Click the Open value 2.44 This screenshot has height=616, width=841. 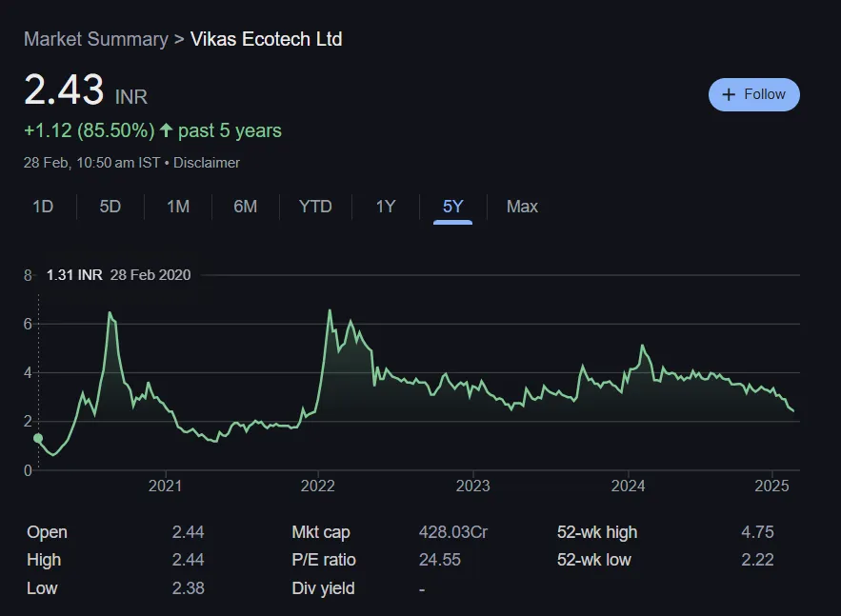188,532
